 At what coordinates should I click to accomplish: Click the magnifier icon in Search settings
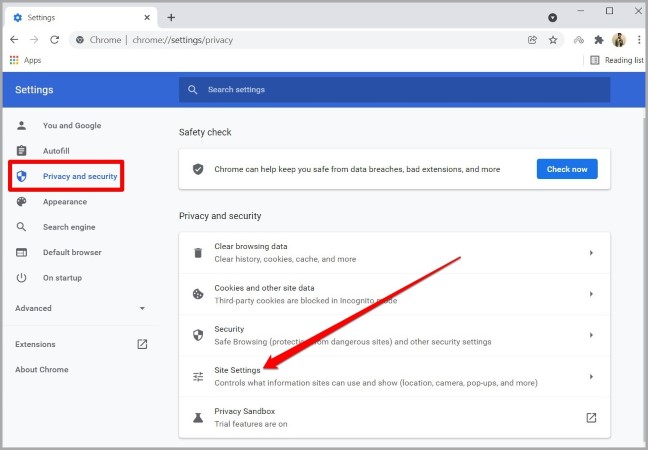[193, 90]
